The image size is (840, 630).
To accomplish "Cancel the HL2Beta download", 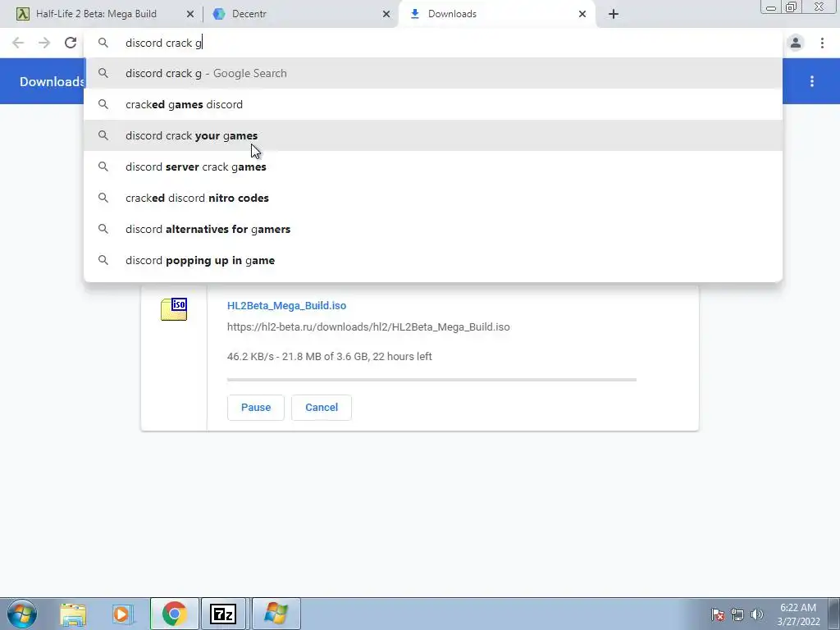I will 322,408.
